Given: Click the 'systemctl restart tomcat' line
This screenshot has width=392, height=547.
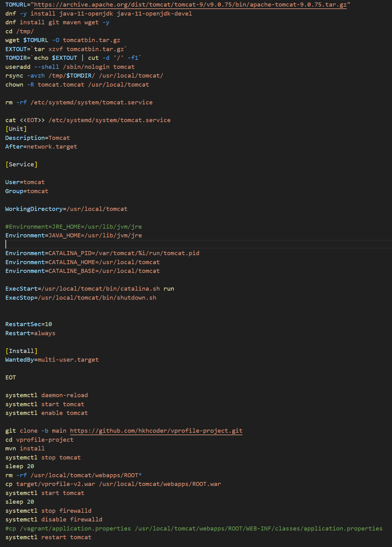Looking at the screenshot, I should [48, 537].
